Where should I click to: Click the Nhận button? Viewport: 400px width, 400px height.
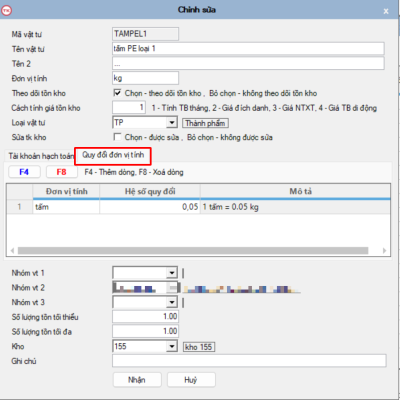point(137,380)
